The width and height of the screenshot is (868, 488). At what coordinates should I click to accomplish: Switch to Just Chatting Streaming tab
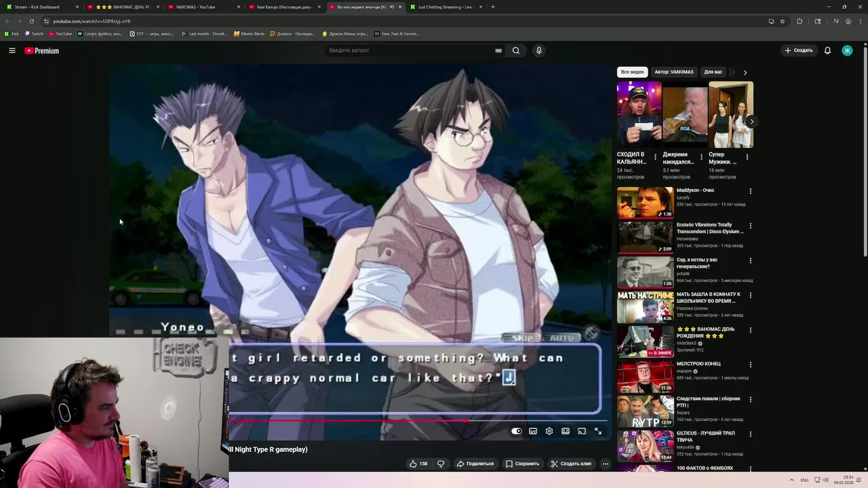tap(445, 7)
